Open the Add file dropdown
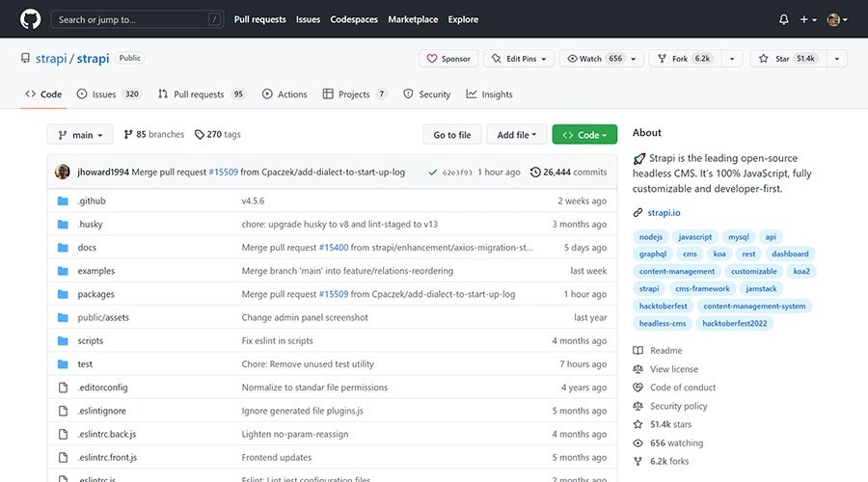Screen dimensions: 868x482 point(517,134)
